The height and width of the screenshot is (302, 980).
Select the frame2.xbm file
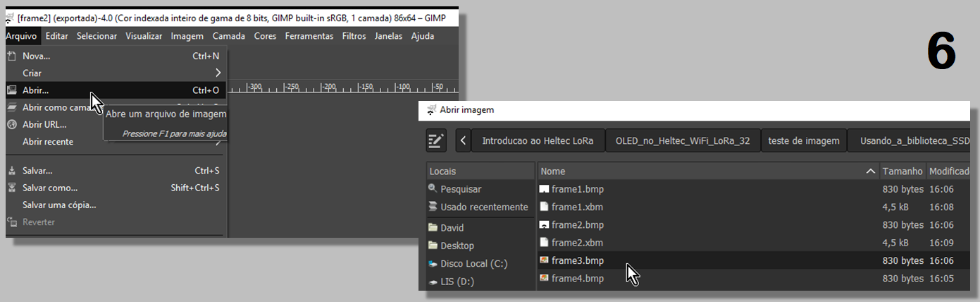pos(577,243)
